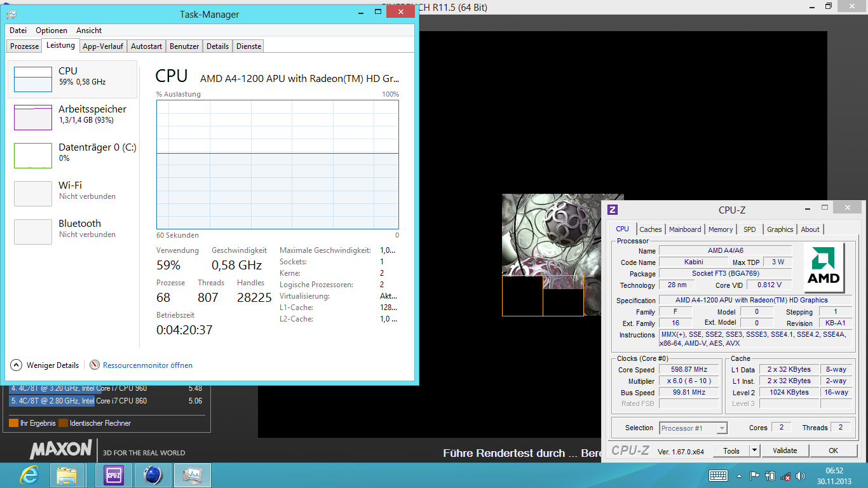Open the Graphics tab in CPU-Z
The width and height of the screenshot is (868, 488).
[780, 229]
